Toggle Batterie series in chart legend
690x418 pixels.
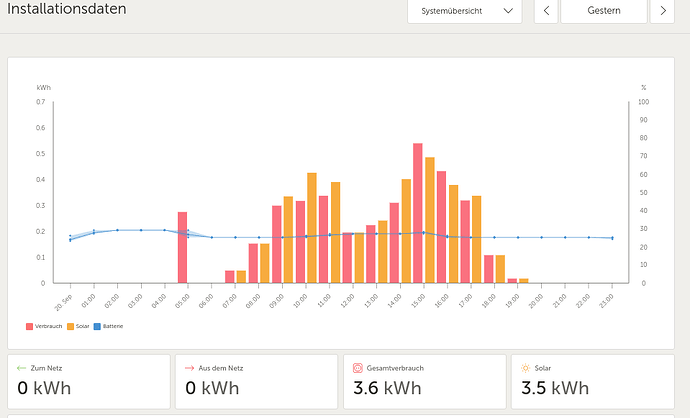click(109, 326)
